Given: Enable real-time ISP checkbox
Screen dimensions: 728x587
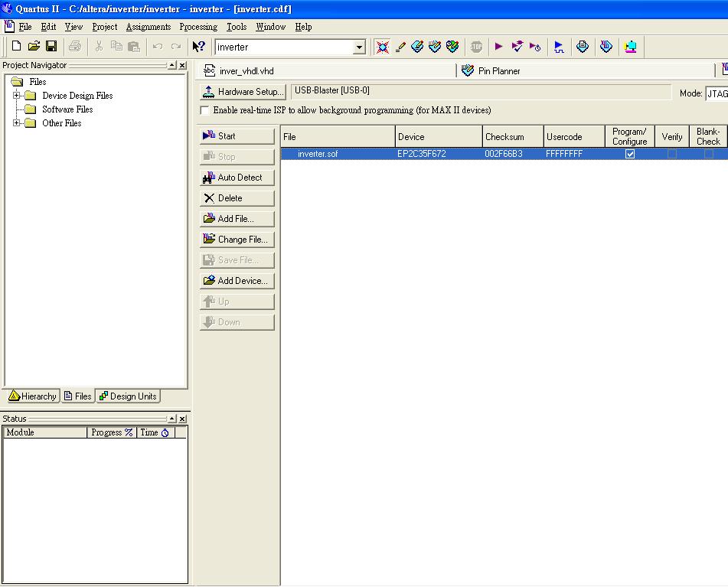Looking at the screenshot, I should pos(205,110).
